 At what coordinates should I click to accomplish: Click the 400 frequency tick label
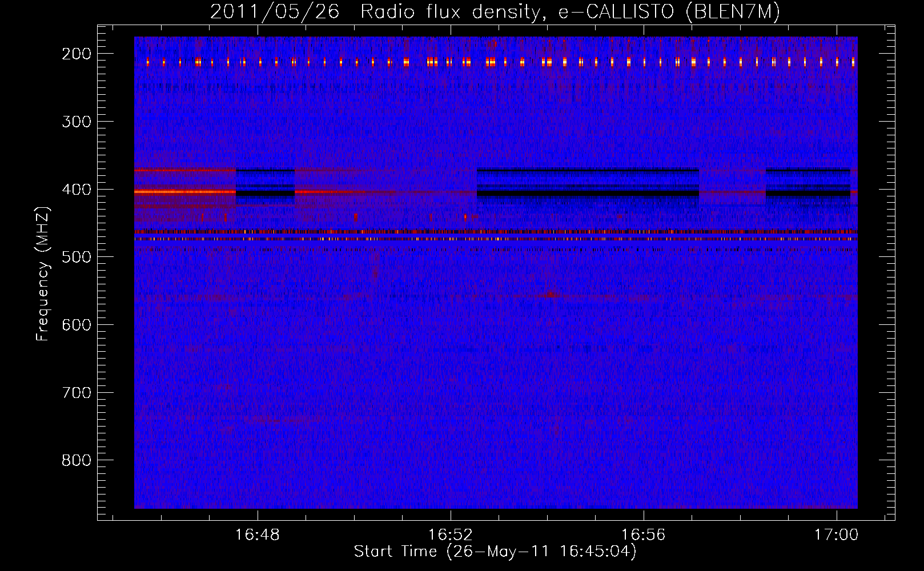tap(76, 190)
